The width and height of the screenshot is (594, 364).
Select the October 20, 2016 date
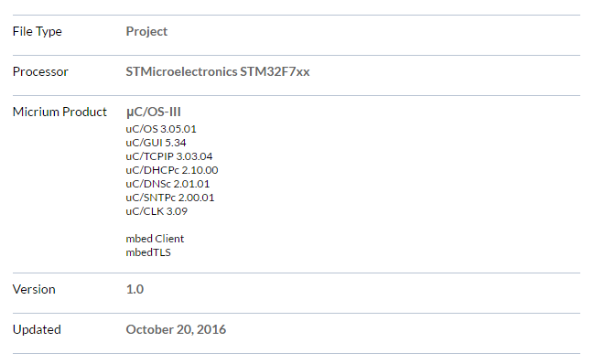[x=176, y=329]
